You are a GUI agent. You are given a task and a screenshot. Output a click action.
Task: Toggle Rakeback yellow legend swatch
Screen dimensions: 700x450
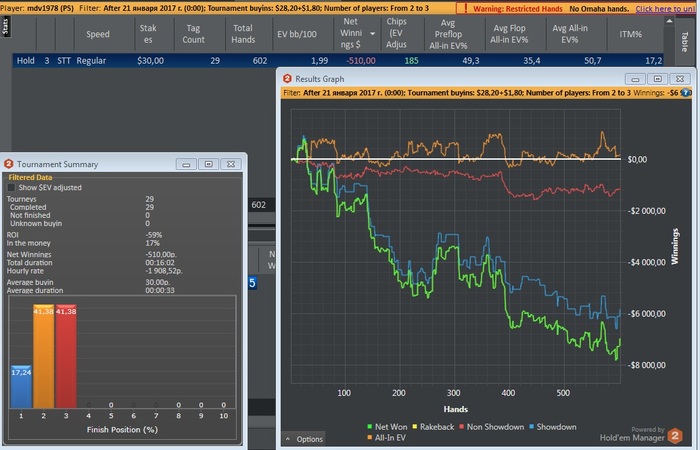[x=415, y=427]
